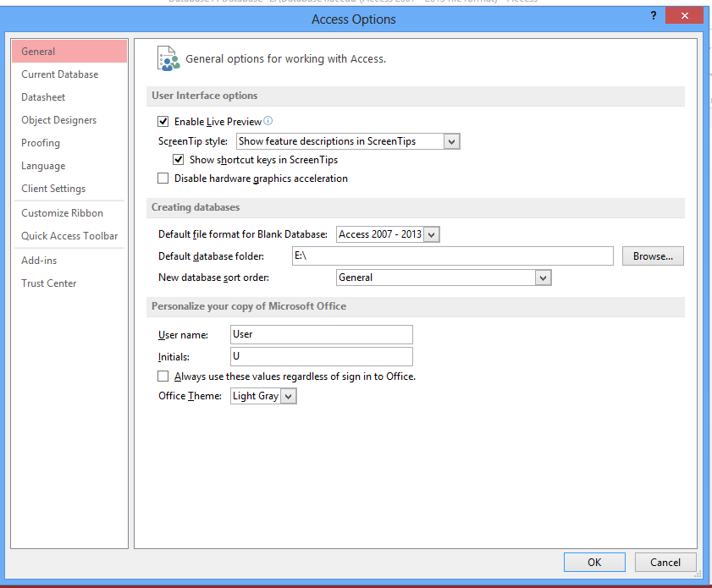
Task: Dismiss the dialog with Cancel
Action: point(665,562)
